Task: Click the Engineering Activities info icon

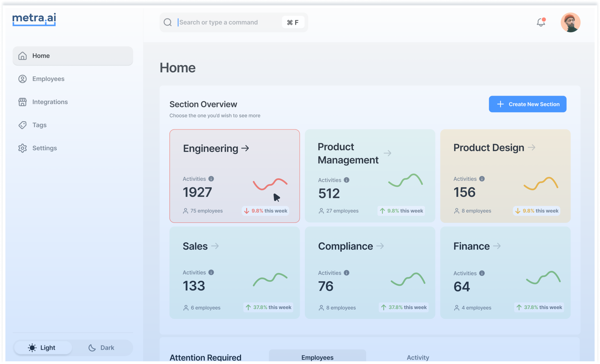Action: point(211,179)
